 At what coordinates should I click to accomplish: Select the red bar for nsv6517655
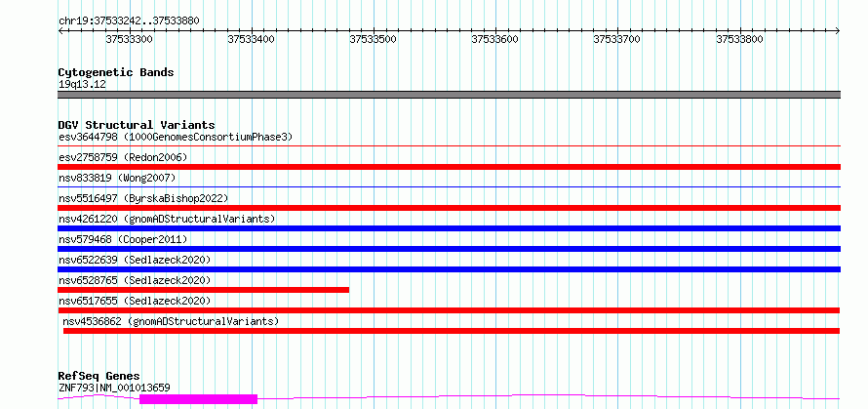[449, 310]
